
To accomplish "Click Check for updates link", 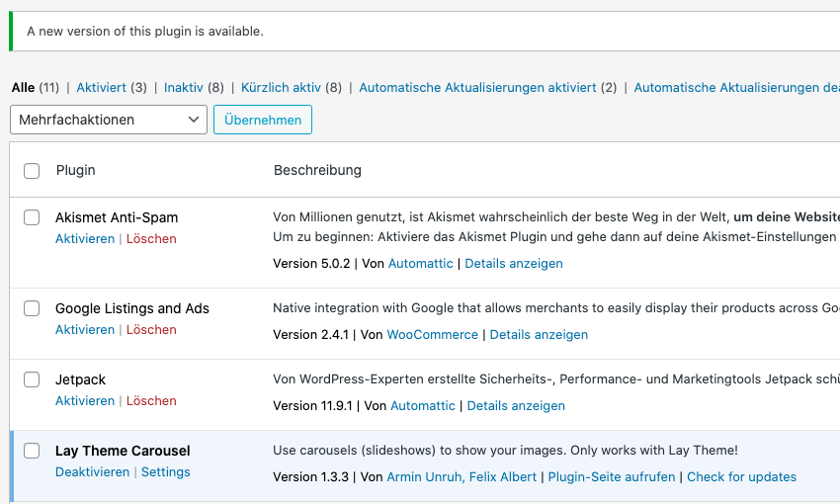I will pyautogui.click(x=741, y=476).
